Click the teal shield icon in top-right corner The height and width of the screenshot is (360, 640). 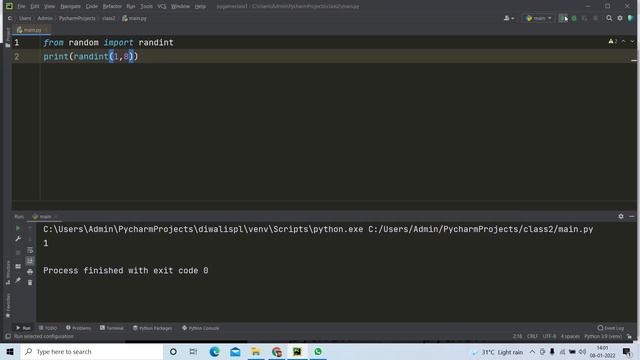click(x=631, y=18)
